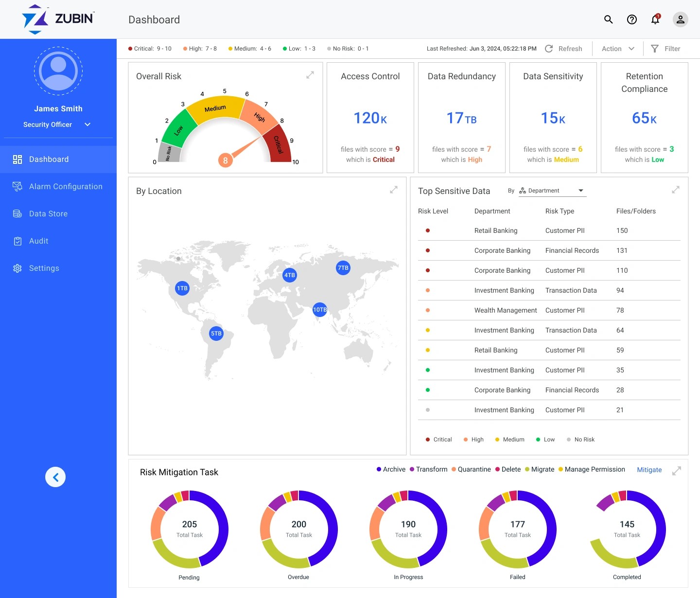Open Audit menu item
This screenshot has width=700, height=598.
click(58, 241)
